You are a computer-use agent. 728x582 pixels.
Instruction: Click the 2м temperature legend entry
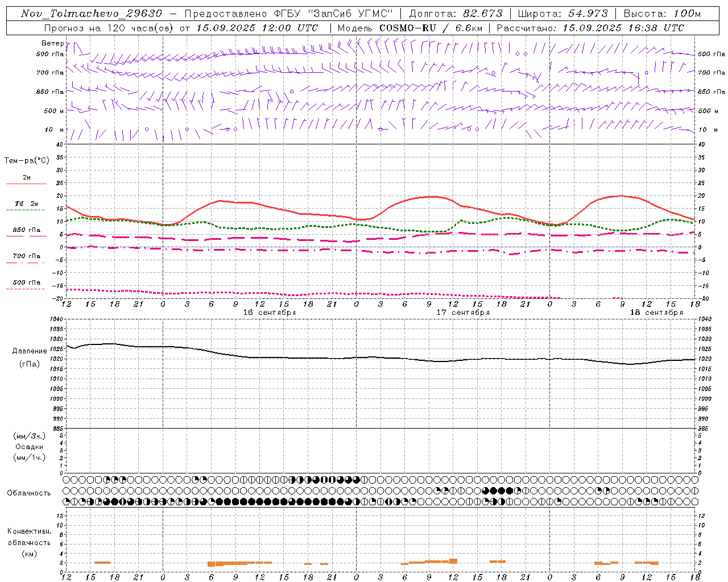point(27,177)
